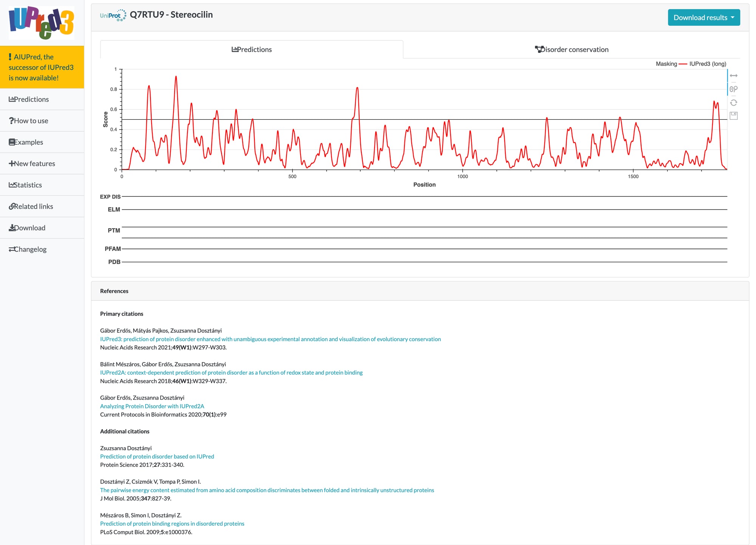
Task: Switch to the Disorder conservation tab
Action: 572,49
